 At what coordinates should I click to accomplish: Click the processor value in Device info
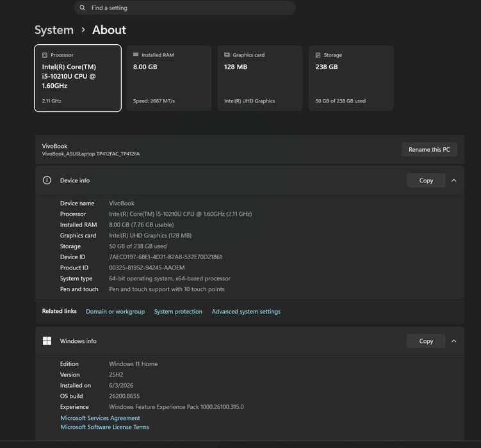pos(181,214)
